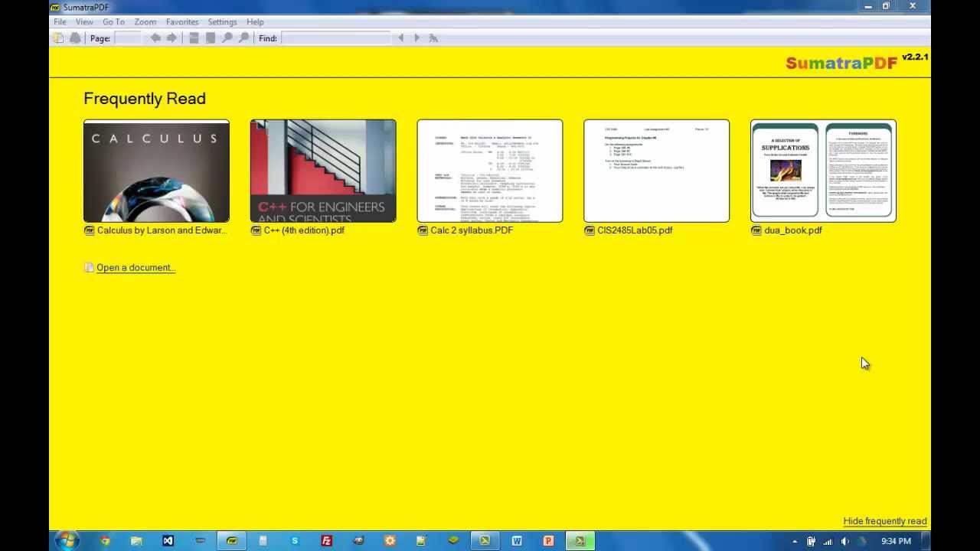Open Visual Studio from the taskbar

click(168, 541)
